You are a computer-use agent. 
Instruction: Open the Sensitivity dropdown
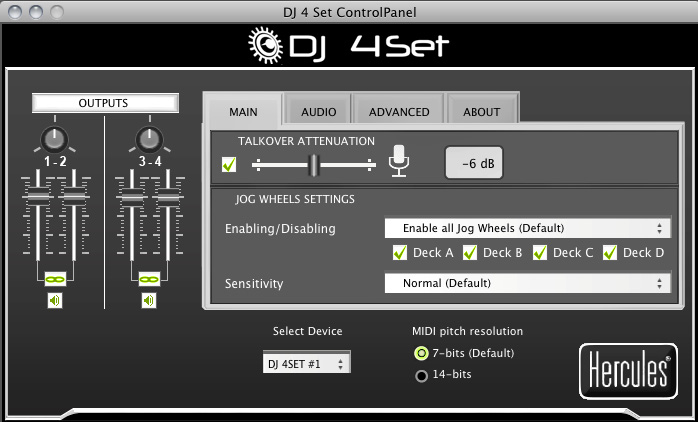click(x=528, y=283)
